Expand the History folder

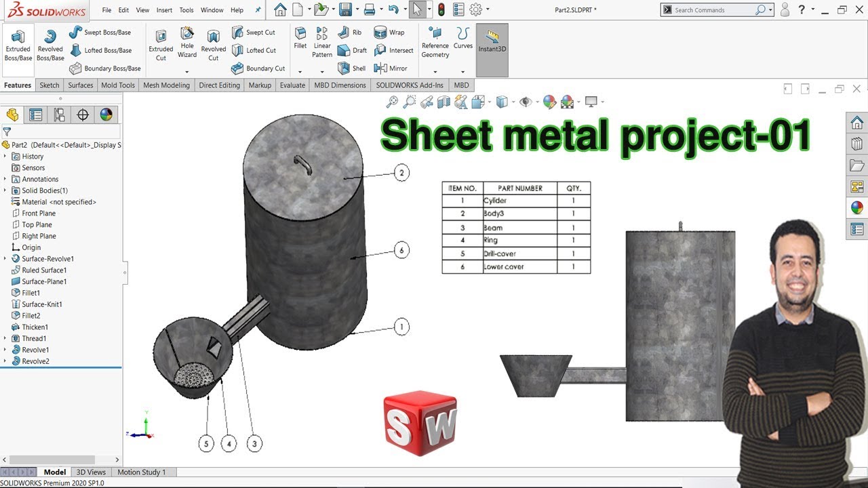(x=5, y=157)
